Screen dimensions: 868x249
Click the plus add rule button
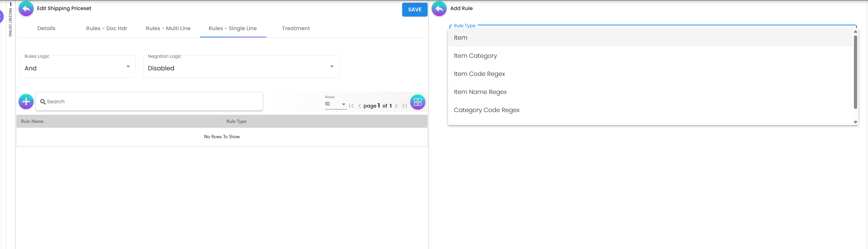tap(26, 102)
